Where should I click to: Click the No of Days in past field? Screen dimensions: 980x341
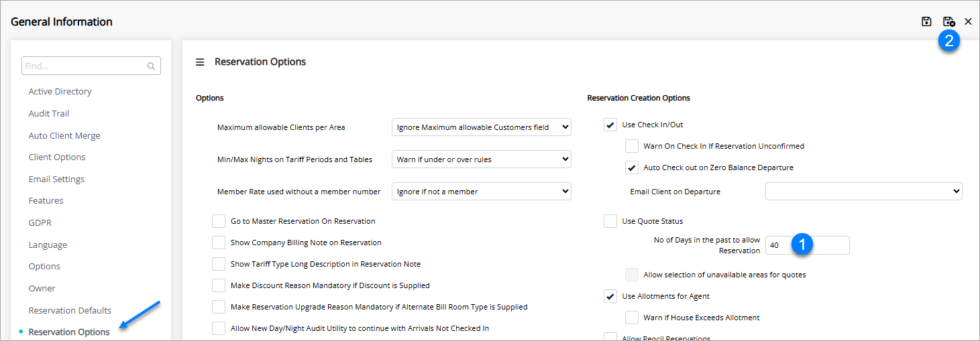coord(808,245)
